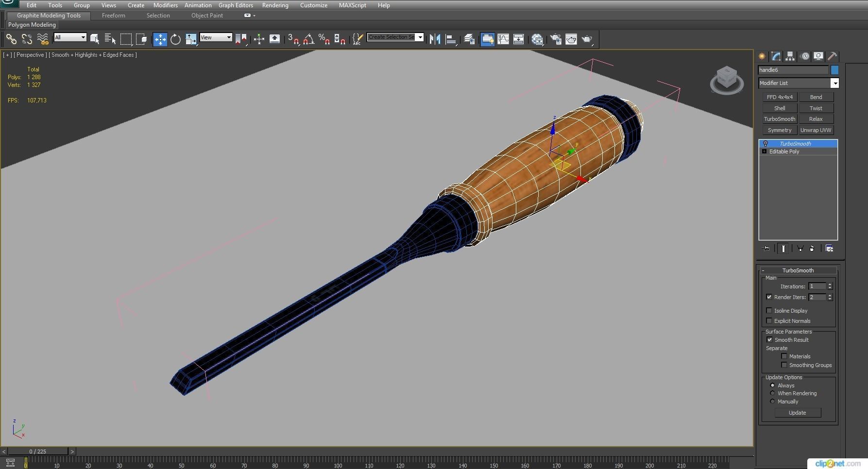This screenshot has height=469, width=868.
Task: Click the Iterations value field
Action: [x=817, y=286]
